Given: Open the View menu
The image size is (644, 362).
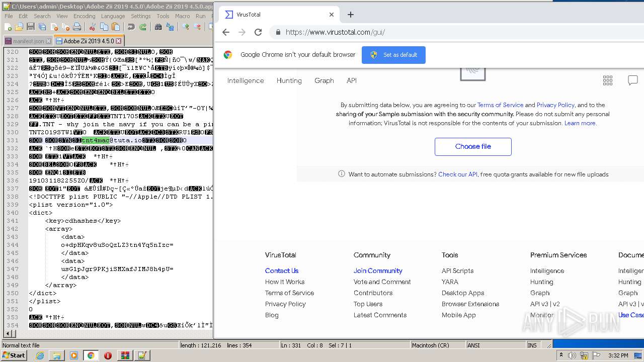Looking at the screenshot, I should coord(62,16).
